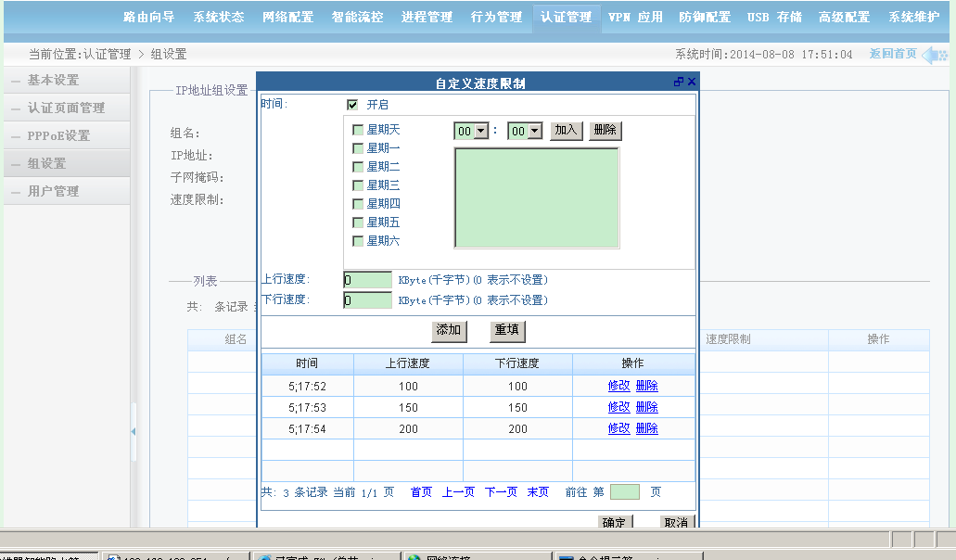The height and width of the screenshot is (560, 956).
Task: Close the 自定义速度限制 dialog with X icon
Action: pyautogui.click(x=691, y=83)
